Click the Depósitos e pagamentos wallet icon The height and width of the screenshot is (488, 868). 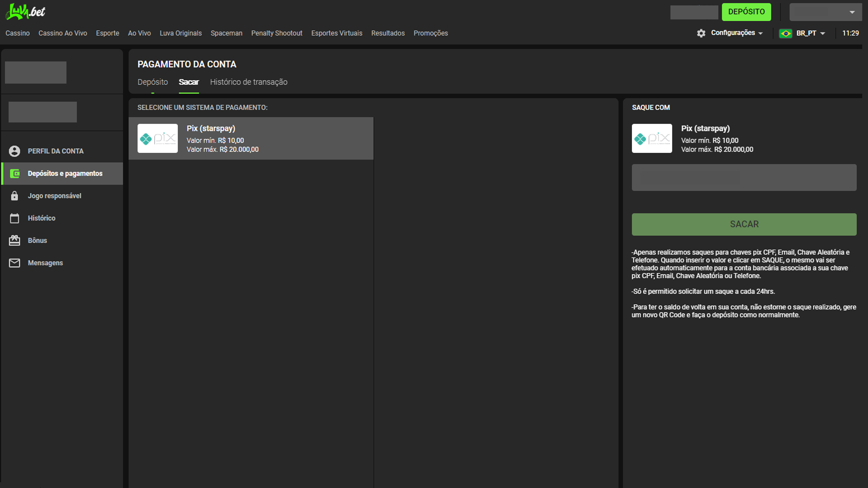pyautogui.click(x=14, y=174)
